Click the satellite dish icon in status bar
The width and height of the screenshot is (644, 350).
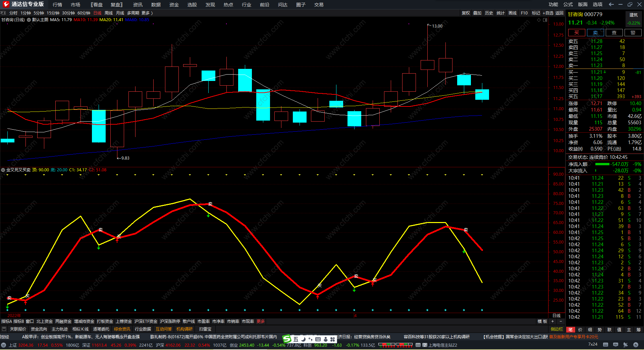pyautogui.click(x=626, y=345)
